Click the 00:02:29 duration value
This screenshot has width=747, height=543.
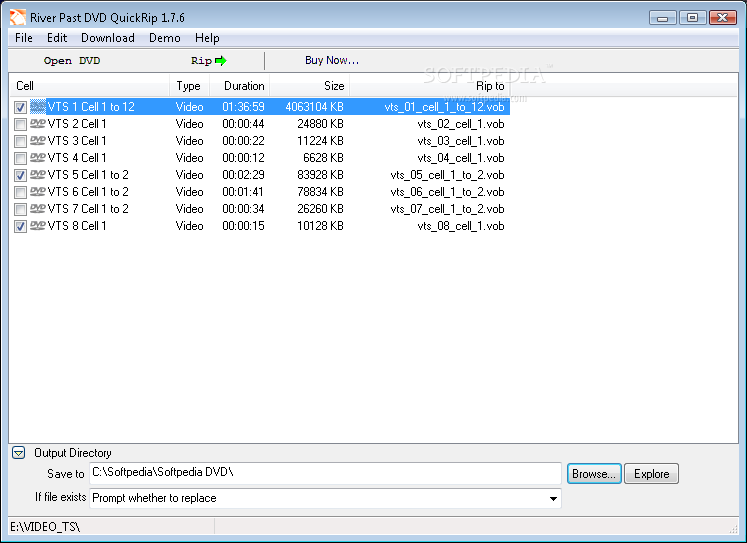coord(243,175)
